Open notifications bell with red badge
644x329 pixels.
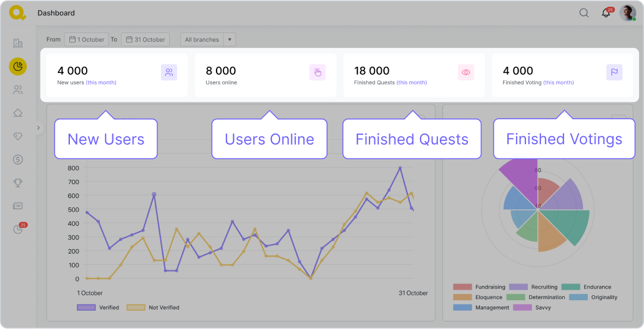coord(606,13)
